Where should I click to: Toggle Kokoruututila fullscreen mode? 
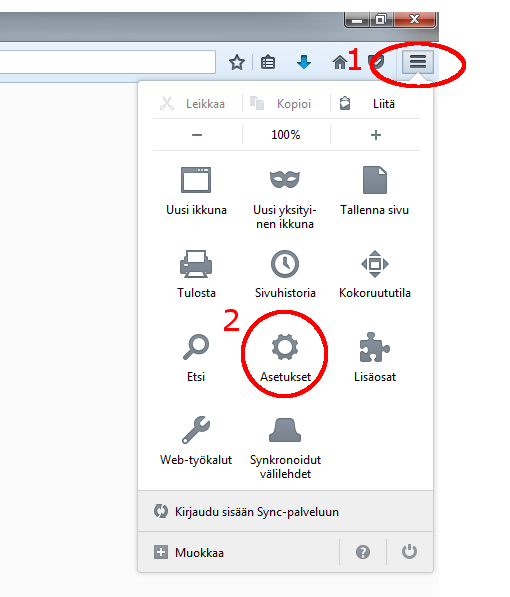[x=375, y=274]
